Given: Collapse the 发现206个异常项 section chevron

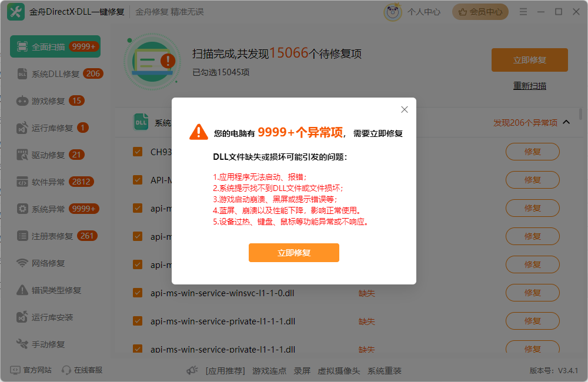Looking at the screenshot, I should pos(567,122).
